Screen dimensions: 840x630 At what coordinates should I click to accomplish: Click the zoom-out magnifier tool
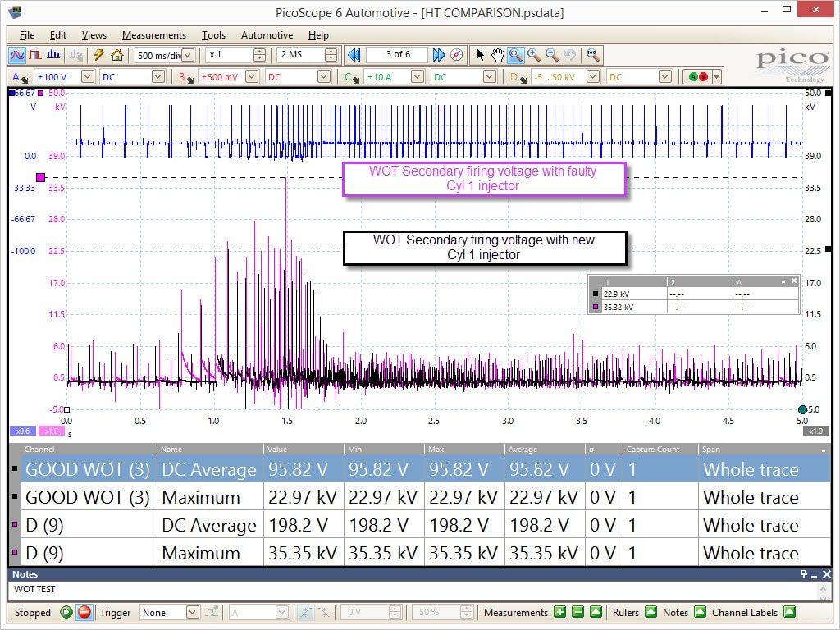coord(552,55)
